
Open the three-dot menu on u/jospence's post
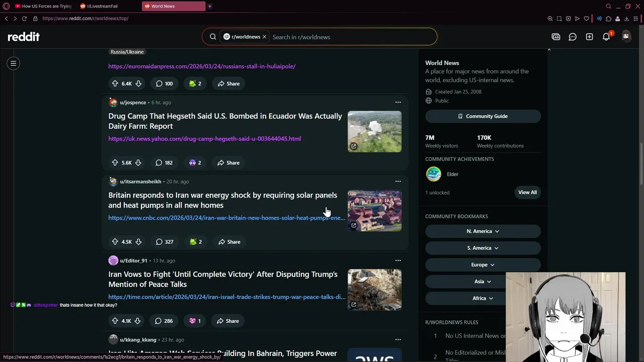(x=398, y=103)
